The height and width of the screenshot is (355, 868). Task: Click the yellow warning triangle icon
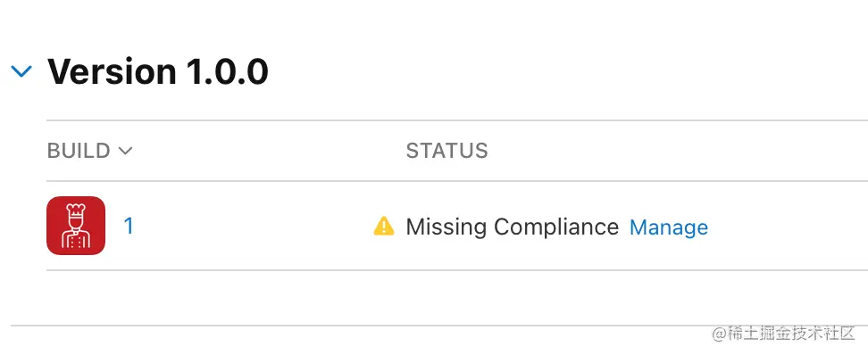(384, 227)
